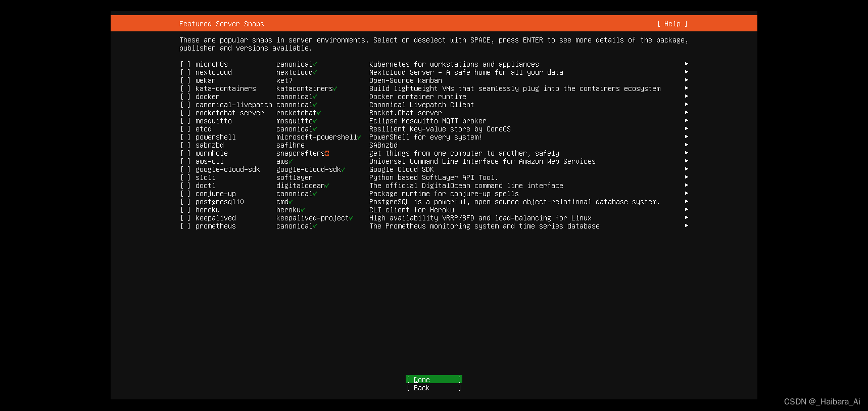Select the safihre publisher text

[291, 145]
